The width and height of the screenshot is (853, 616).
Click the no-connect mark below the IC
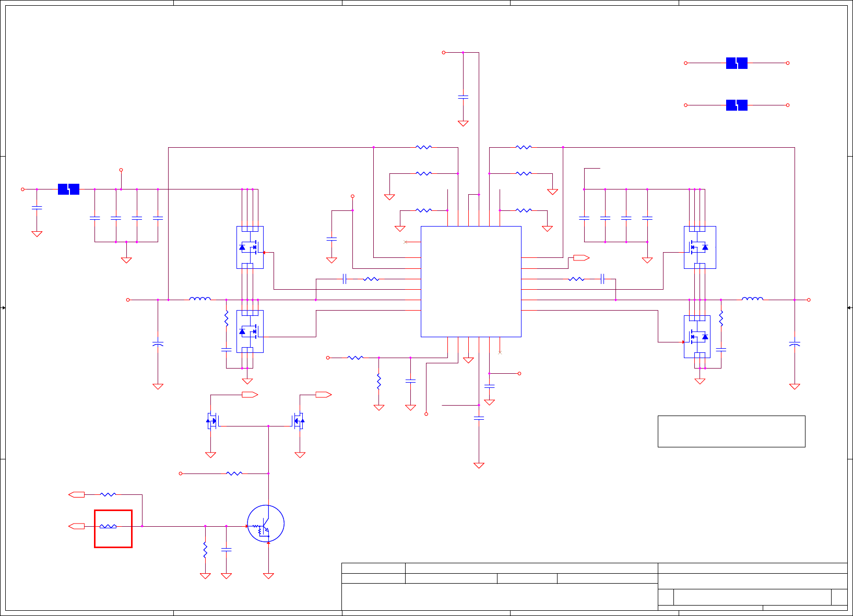(500, 352)
